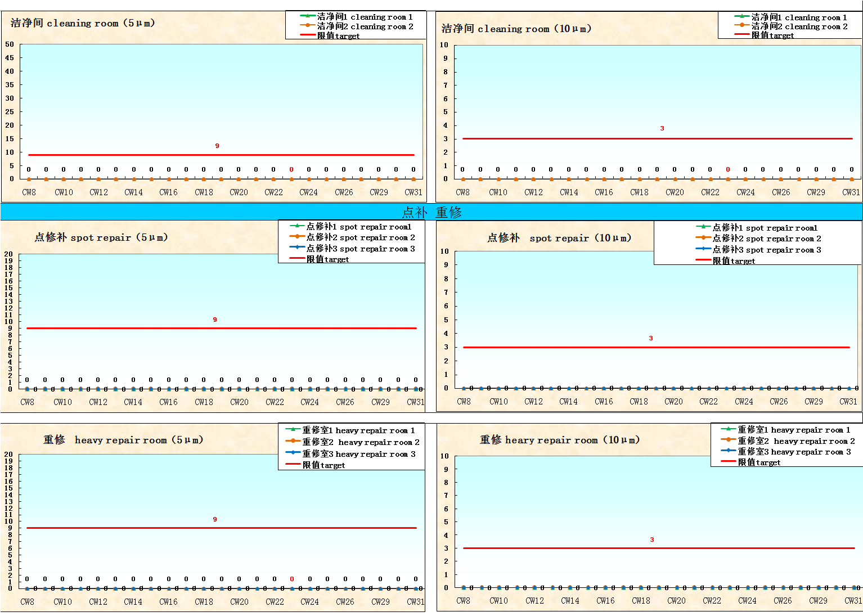Click the blue 重修室3 marker in the heavy repair 10μm legend
Screen dimensions: 863x616
coord(729,451)
